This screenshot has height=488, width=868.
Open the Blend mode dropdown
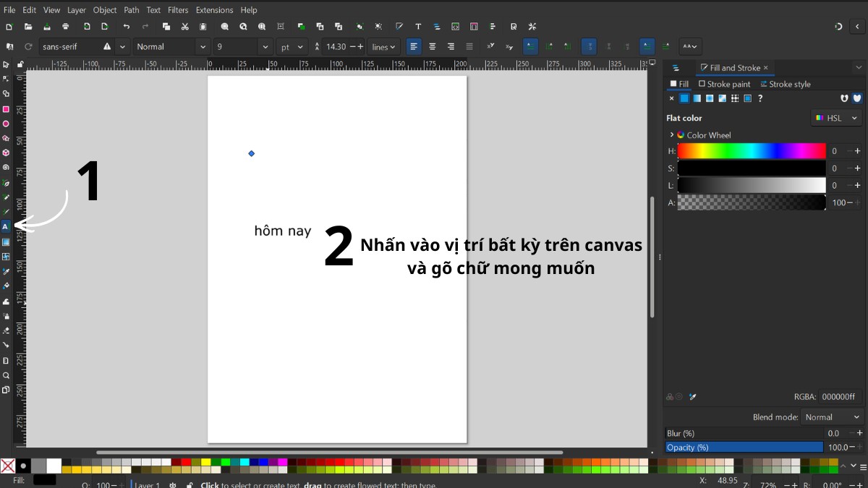click(830, 416)
